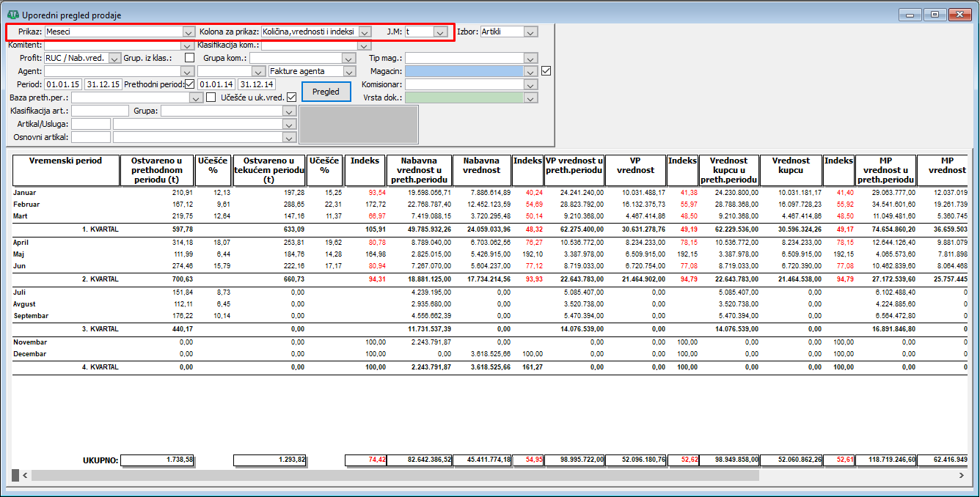980x497 pixels.
Task: Click the Ostvareno u prethodnom periodu (t) header
Action: [157, 170]
